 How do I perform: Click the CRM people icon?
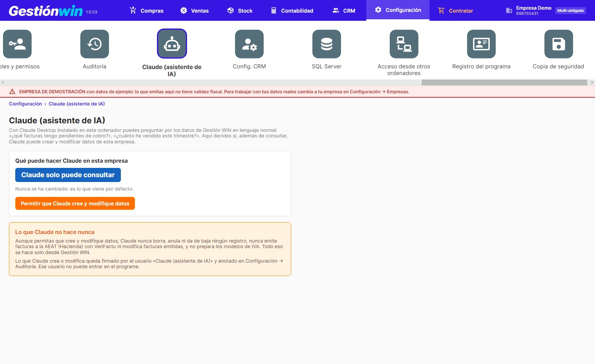click(x=336, y=10)
